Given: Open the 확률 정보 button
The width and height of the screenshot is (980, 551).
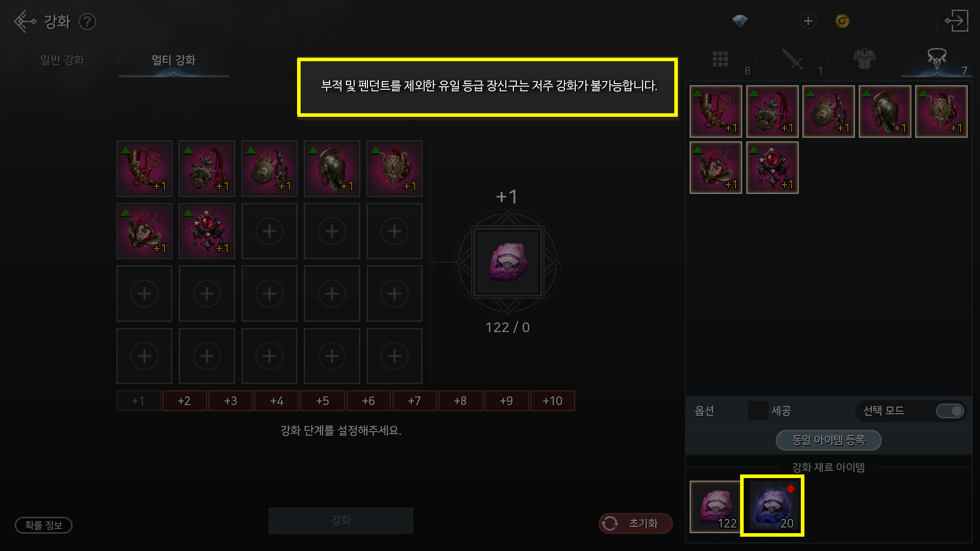Looking at the screenshot, I should click(x=43, y=525).
